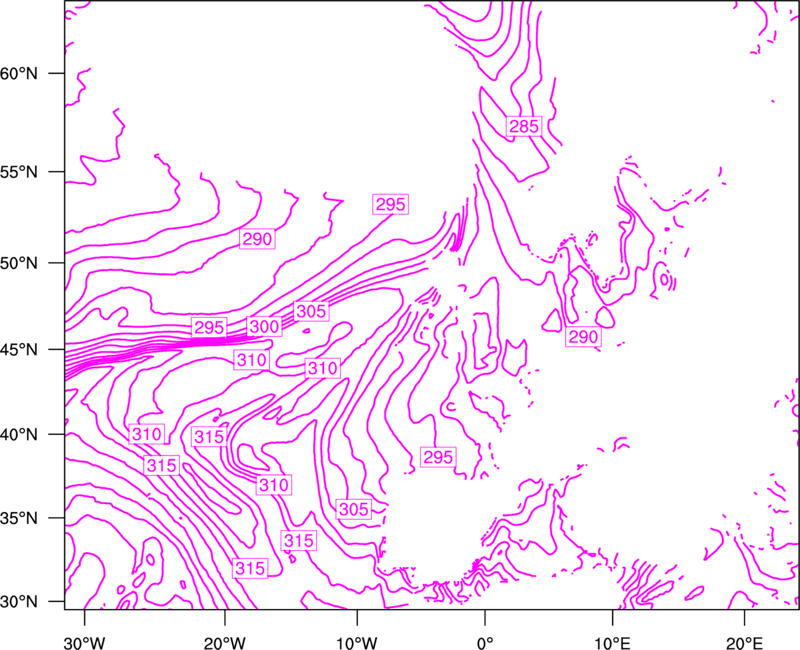Click the 285 contour label
The image size is (800, 650).
524,126
